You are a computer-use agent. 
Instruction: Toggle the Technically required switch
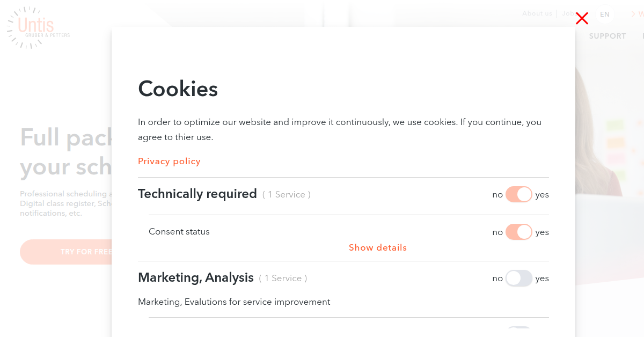click(x=518, y=194)
